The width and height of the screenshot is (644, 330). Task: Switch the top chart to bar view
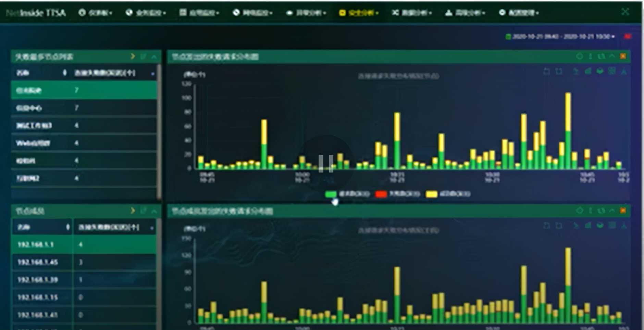coord(588,71)
